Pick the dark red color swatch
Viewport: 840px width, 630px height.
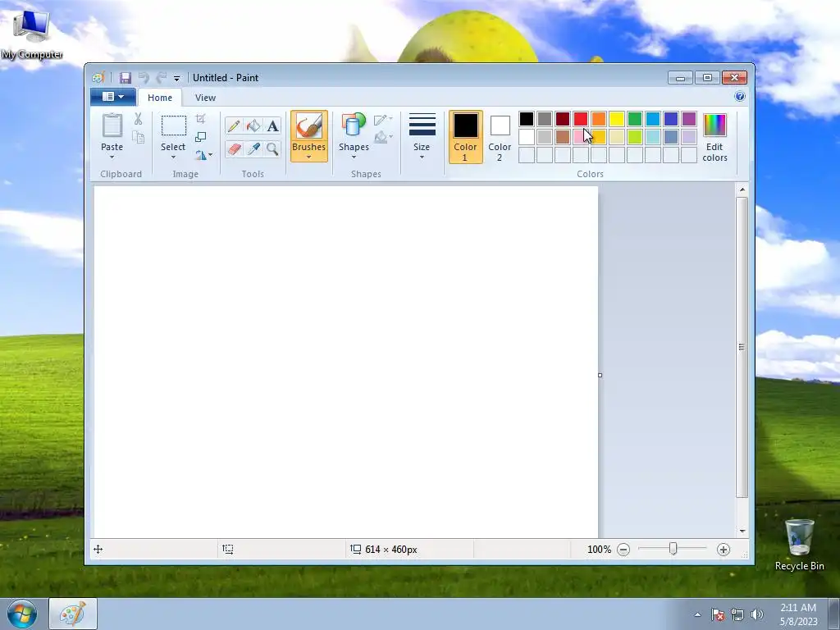click(x=563, y=119)
